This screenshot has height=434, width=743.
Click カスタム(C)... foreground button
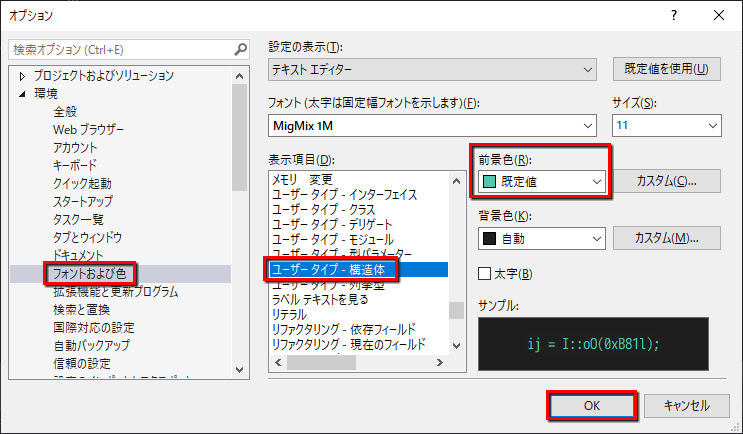[667, 181]
